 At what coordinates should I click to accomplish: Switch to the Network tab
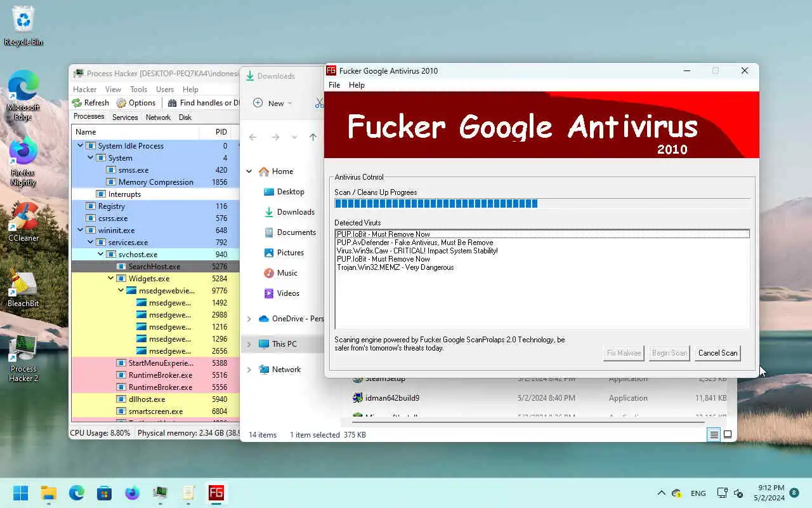(158, 117)
